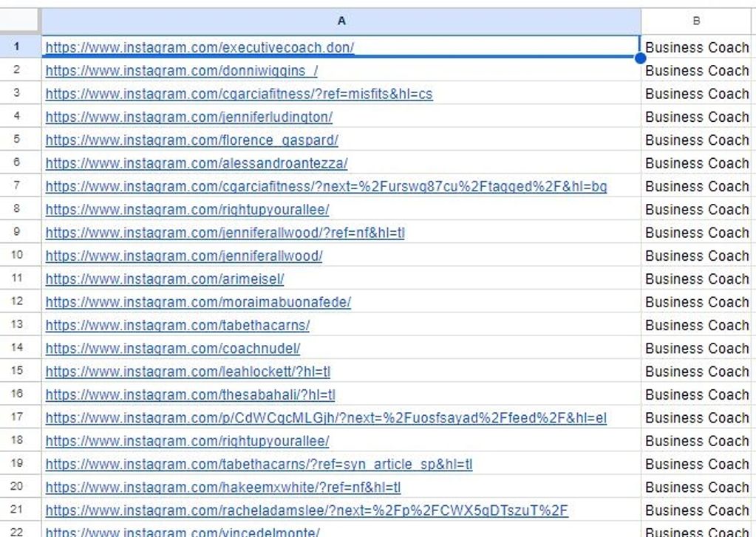Click Business Coach cell in row 5

pyautogui.click(x=696, y=140)
